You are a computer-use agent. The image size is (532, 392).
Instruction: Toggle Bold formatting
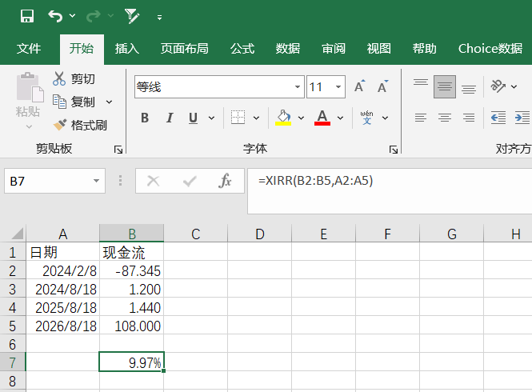[x=145, y=118]
